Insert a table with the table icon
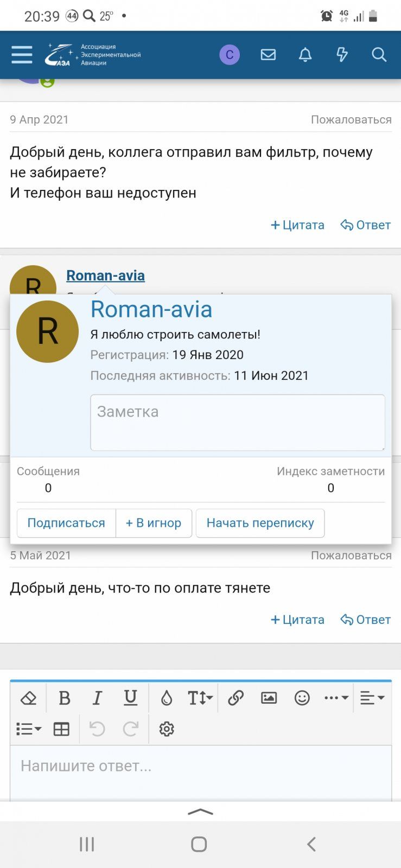This screenshot has height=868, width=401. [61, 729]
